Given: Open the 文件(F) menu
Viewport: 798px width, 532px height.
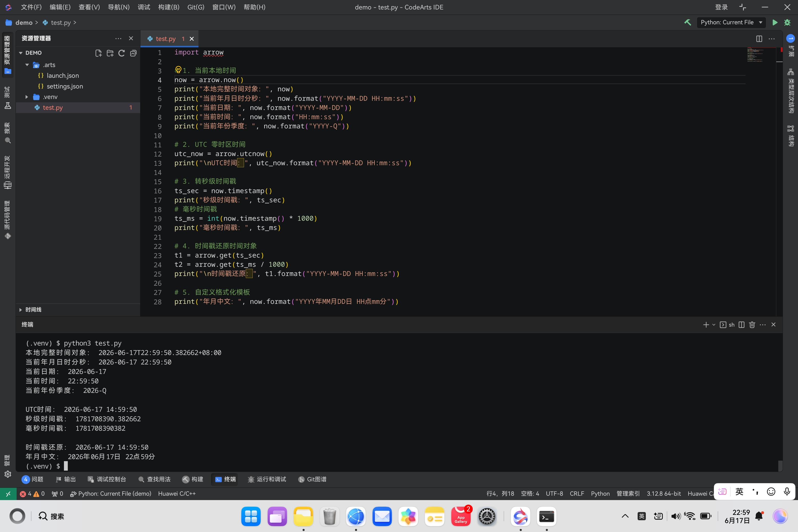Looking at the screenshot, I should (x=31, y=7).
